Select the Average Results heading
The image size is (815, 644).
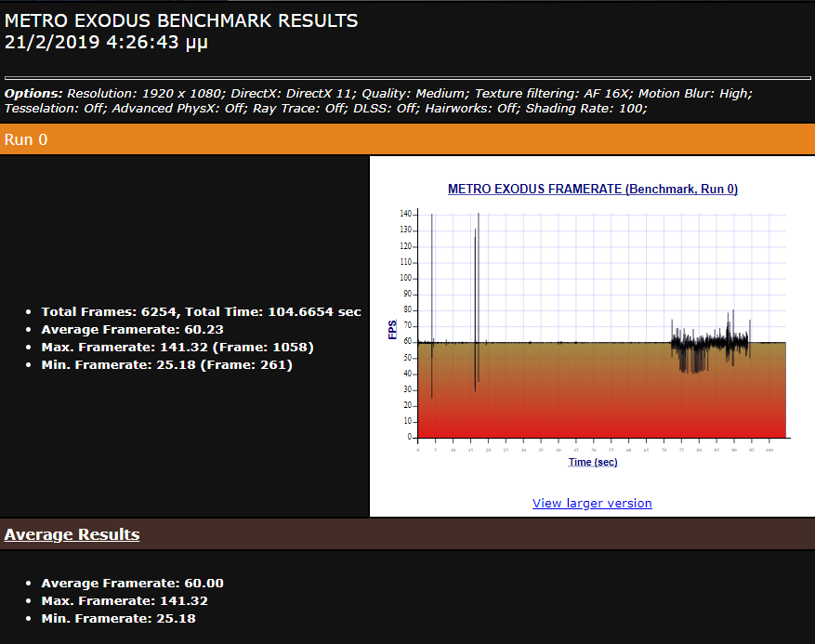pos(72,534)
